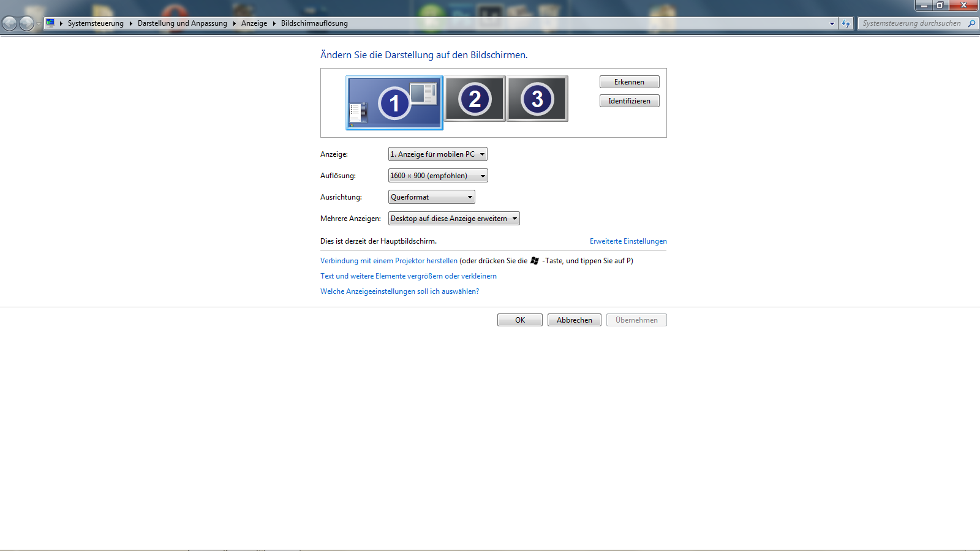Select monitor 2 display icon
This screenshot has height=551, width=980.
coord(475,99)
